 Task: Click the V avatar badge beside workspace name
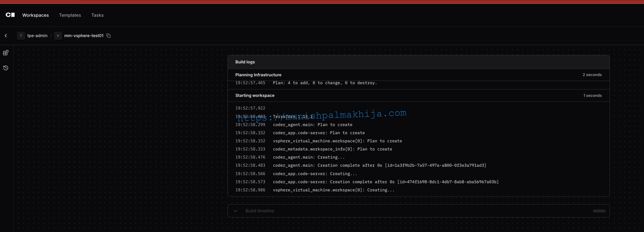(58, 36)
